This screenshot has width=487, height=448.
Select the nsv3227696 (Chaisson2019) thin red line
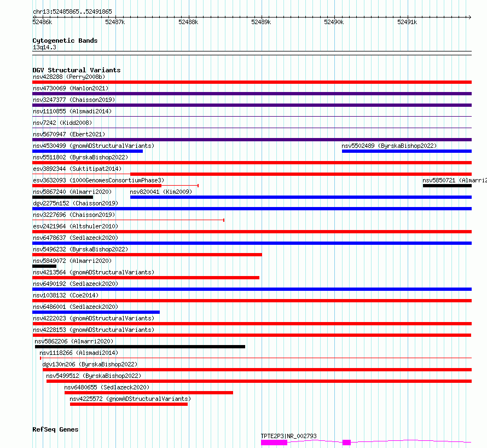coord(128,220)
